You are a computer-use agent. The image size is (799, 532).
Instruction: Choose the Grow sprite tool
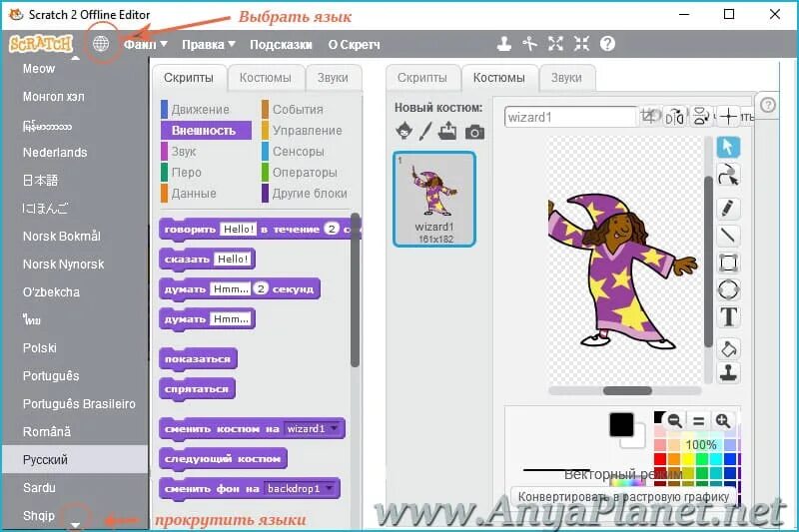555,44
